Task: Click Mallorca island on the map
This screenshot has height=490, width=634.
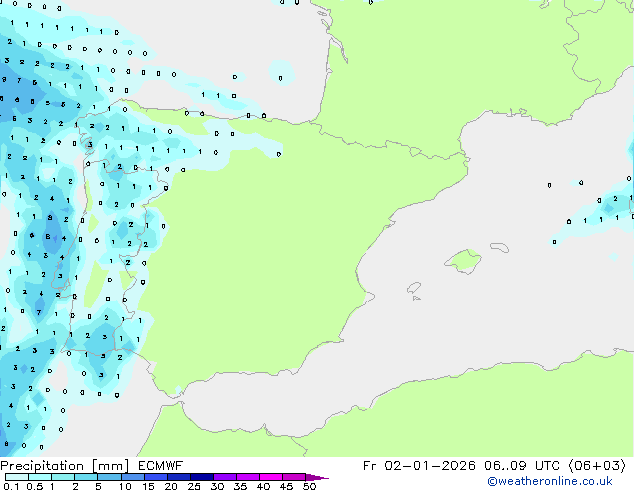Action: pos(463,261)
